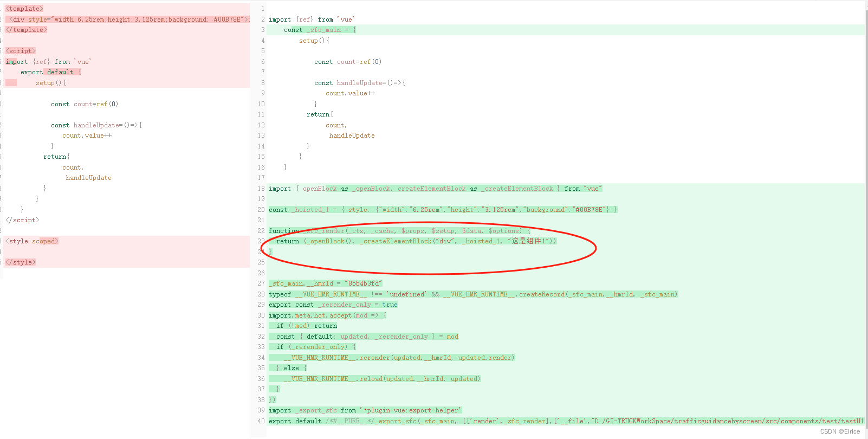Click 'if (_rerender_only) {' on line 33
This screenshot has height=439, width=868.
click(316, 347)
